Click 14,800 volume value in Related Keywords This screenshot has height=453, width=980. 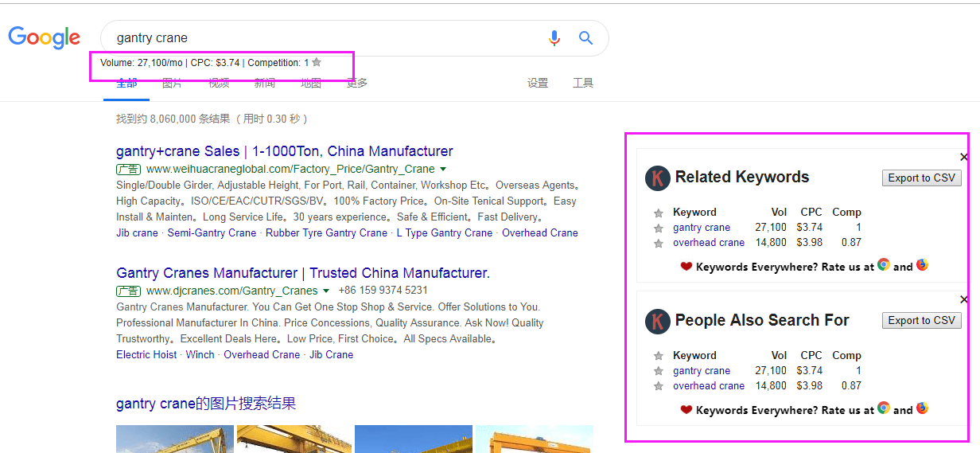(771, 243)
